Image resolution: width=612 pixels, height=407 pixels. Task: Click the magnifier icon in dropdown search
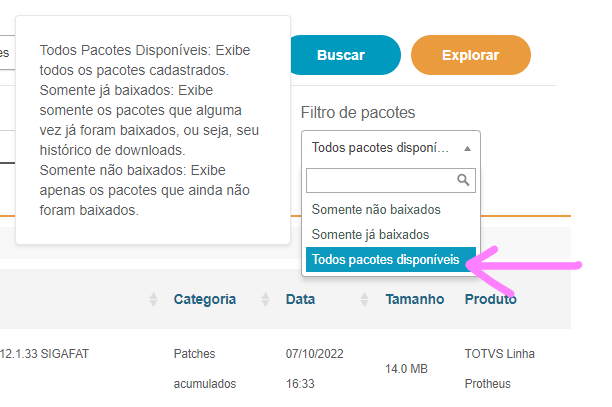click(463, 180)
